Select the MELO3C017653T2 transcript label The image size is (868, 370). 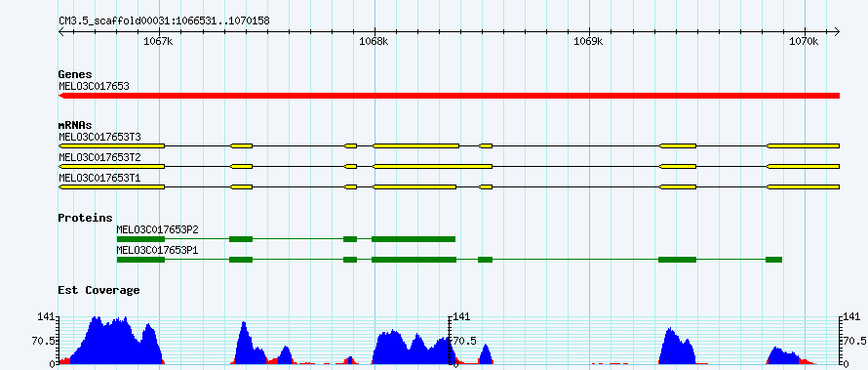pos(99,157)
